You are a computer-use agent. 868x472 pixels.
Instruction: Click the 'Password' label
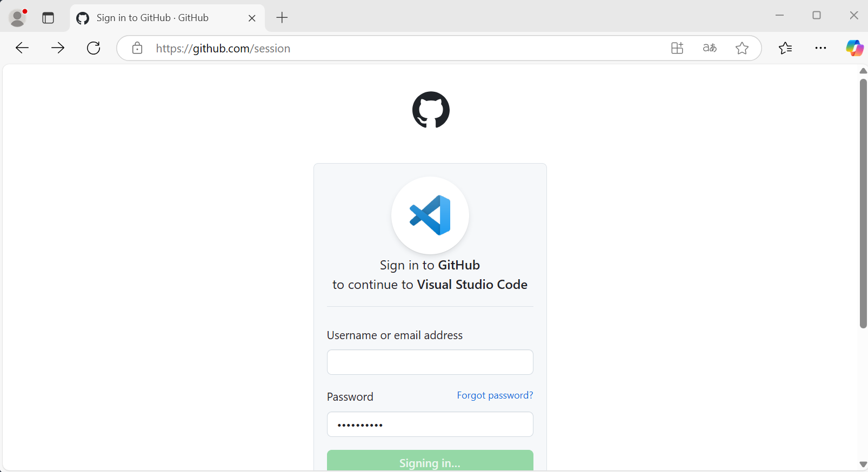click(350, 397)
